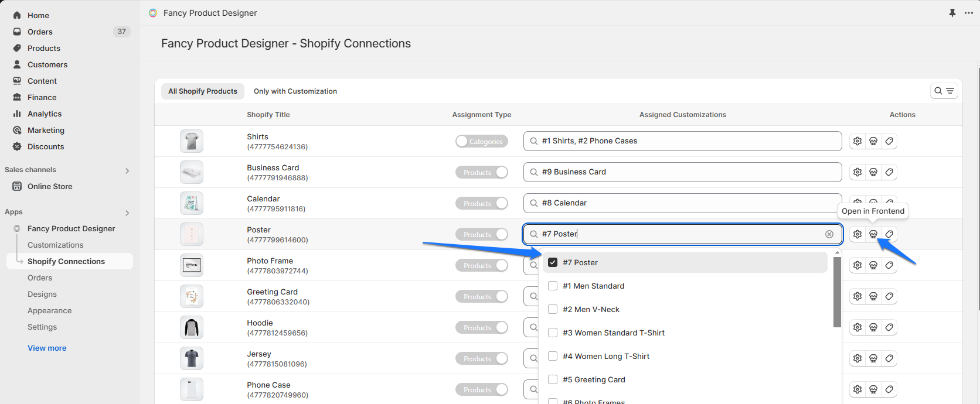Switch to Only with Customization tab
The image size is (980, 404).
pyautogui.click(x=295, y=91)
